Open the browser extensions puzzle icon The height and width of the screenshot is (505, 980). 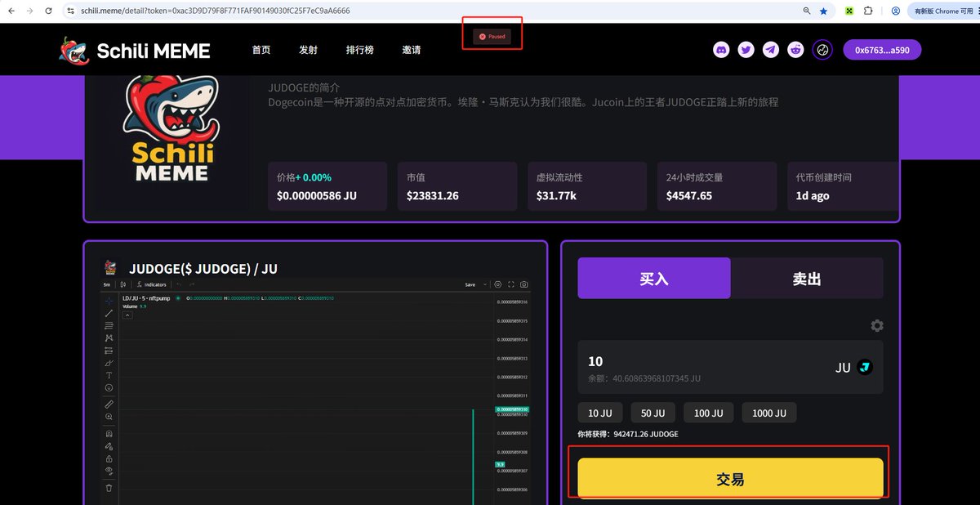coord(868,11)
